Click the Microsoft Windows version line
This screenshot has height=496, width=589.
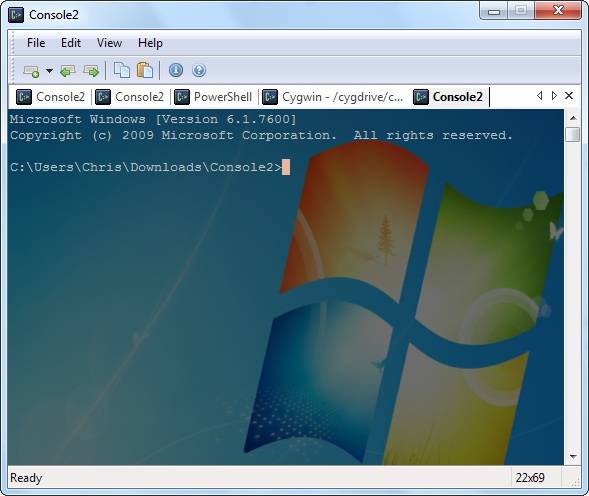[x=153, y=119]
